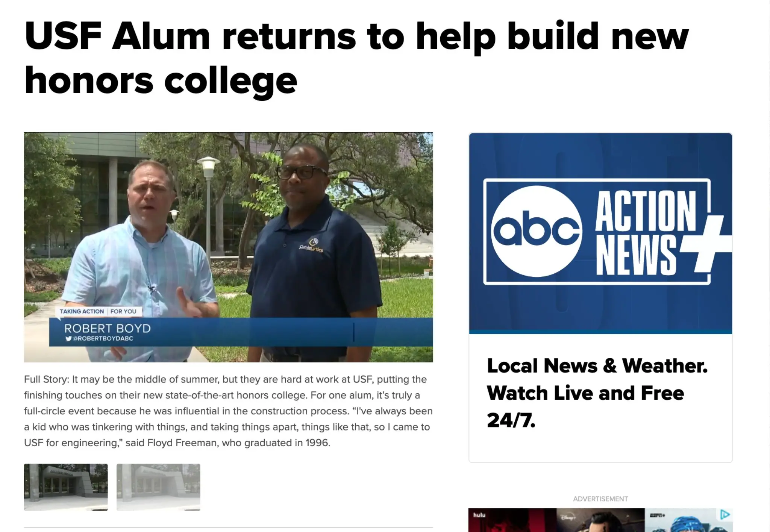Click the AdChoices icon on the ad banner
770x532 pixels.
click(725, 515)
